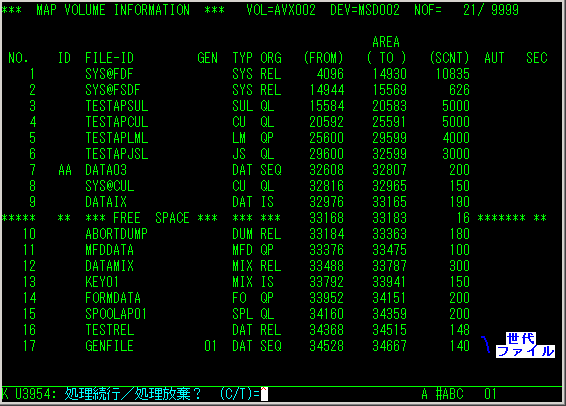Screen dimensions: 566x406
Task: Select the DATA03 file entry
Action: 106,170
